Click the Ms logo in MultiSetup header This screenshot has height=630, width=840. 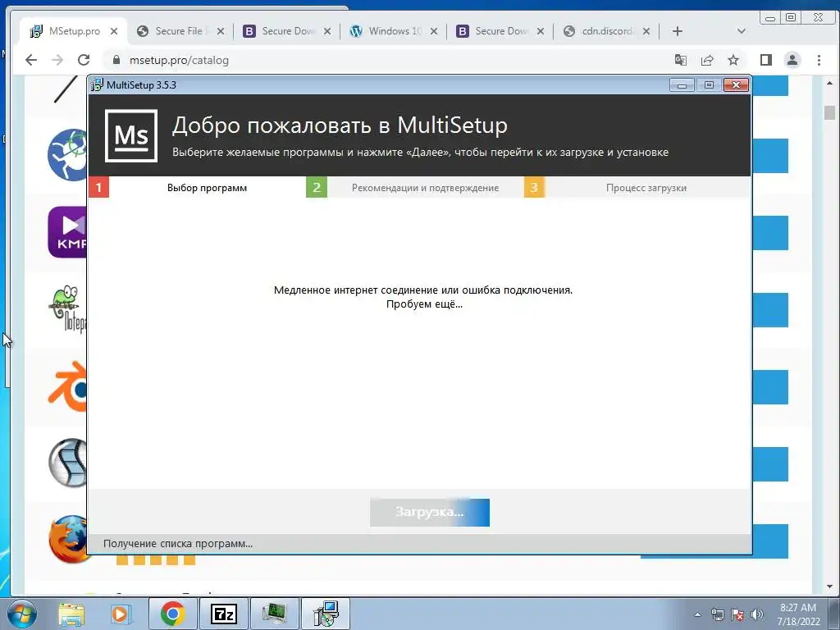tap(130, 135)
